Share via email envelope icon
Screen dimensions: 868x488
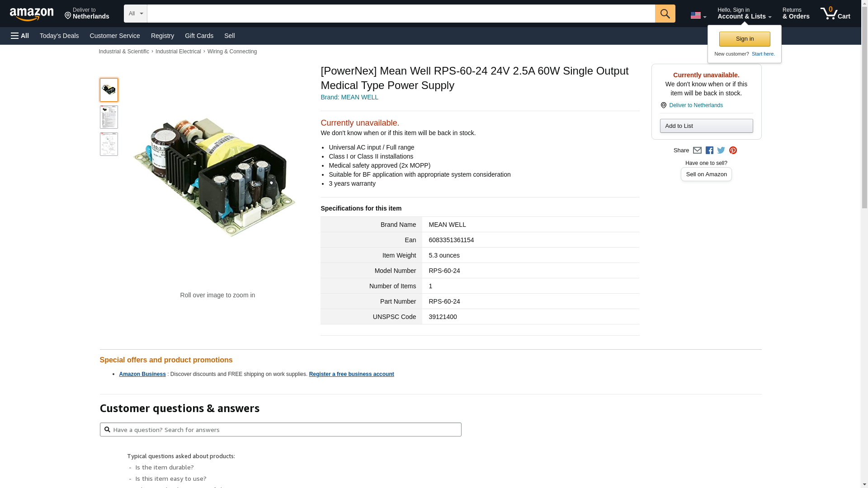point(697,150)
